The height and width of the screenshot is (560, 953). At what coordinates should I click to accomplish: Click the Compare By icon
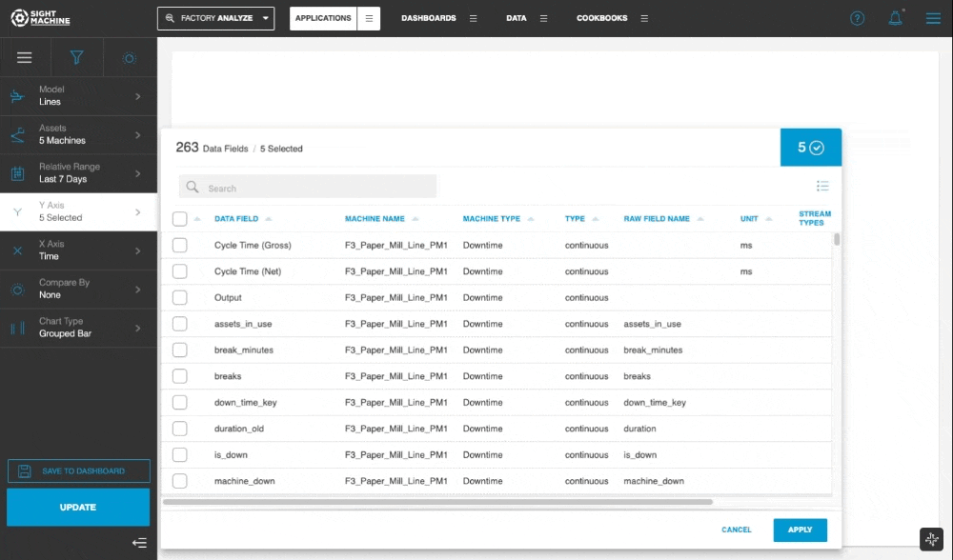click(x=17, y=290)
